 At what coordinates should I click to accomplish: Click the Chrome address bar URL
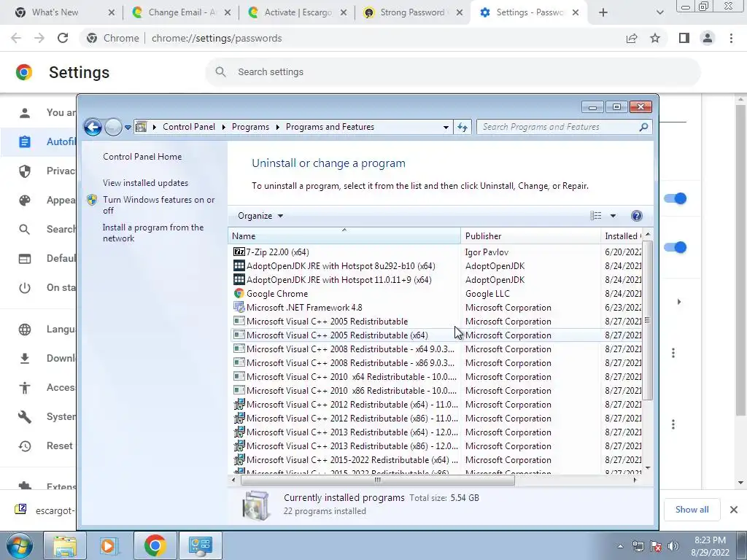[x=216, y=38]
